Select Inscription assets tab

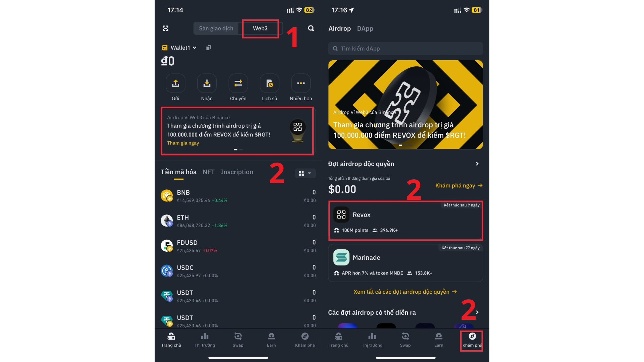tap(237, 172)
